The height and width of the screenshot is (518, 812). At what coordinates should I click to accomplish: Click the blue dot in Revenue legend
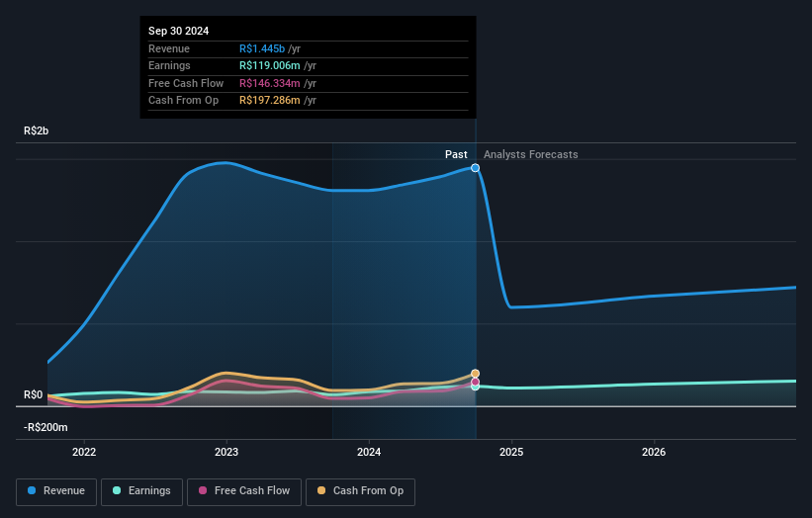point(32,490)
